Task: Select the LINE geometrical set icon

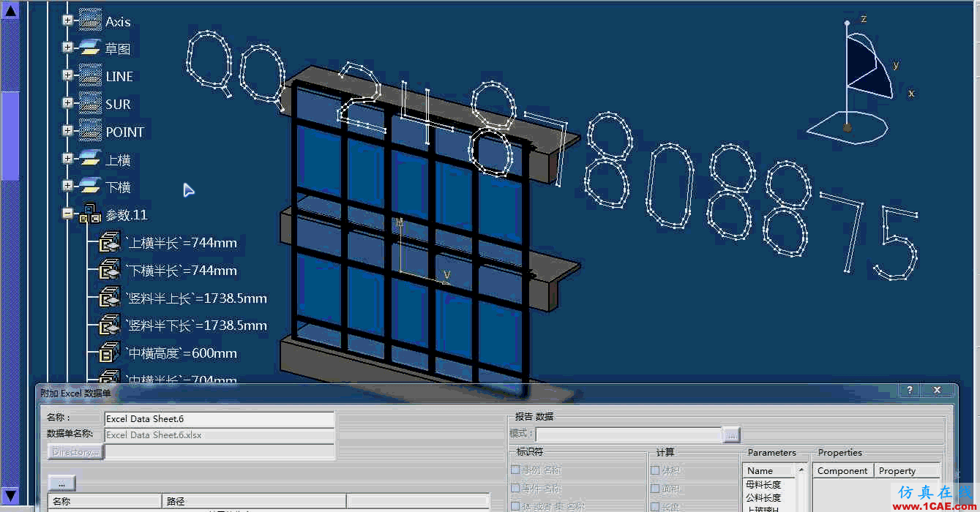Action: click(x=90, y=75)
